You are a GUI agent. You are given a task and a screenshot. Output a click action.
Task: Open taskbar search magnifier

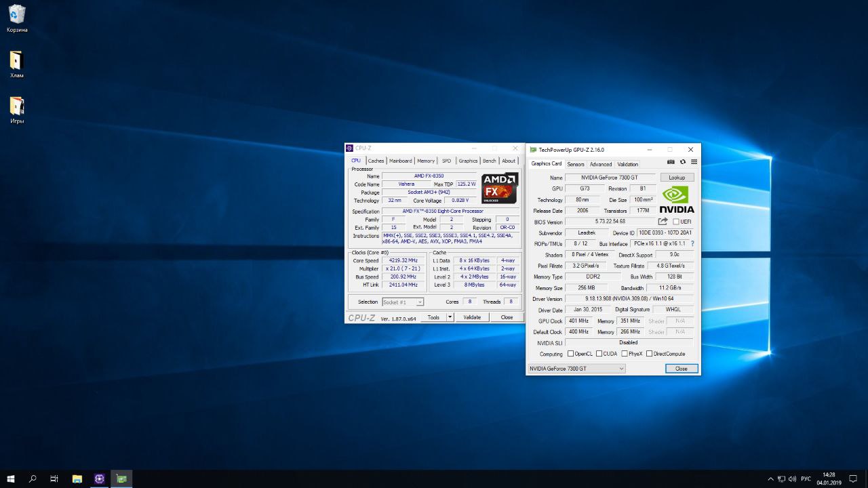(33, 479)
